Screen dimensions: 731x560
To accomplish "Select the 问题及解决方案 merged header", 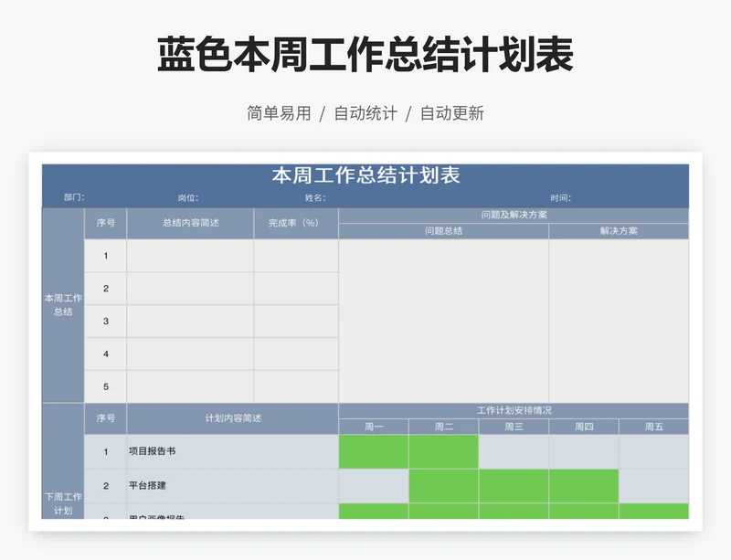I will pos(514,216).
